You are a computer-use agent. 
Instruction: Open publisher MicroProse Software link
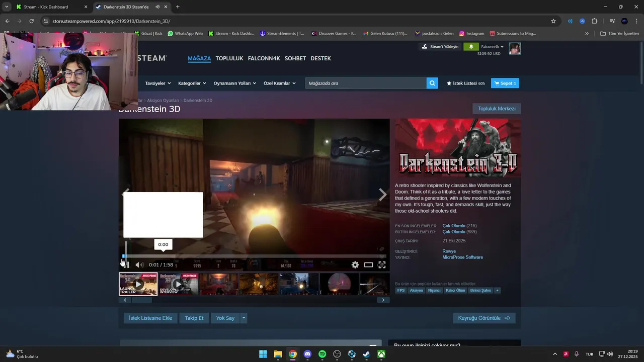pyautogui.click(x=462, y=257)
